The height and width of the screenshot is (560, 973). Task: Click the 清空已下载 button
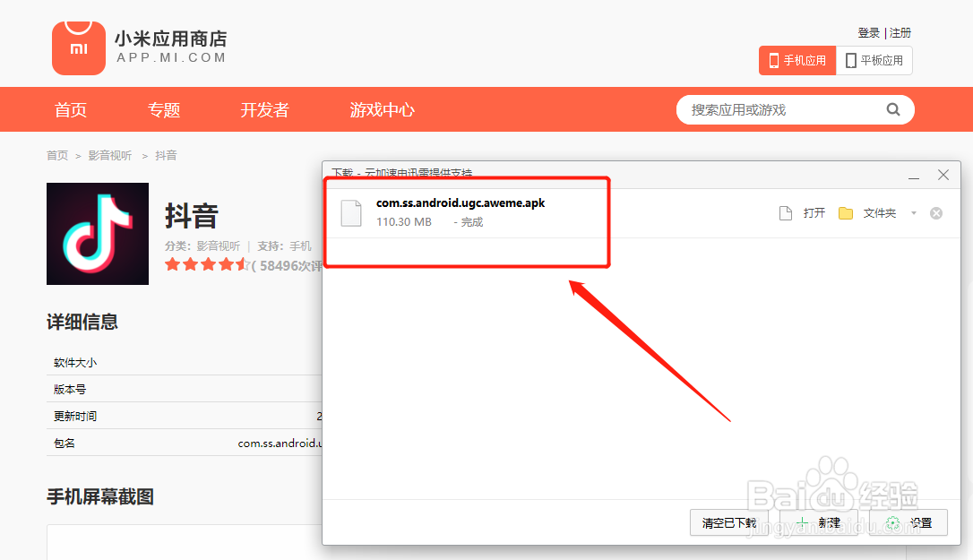point(729,522)
